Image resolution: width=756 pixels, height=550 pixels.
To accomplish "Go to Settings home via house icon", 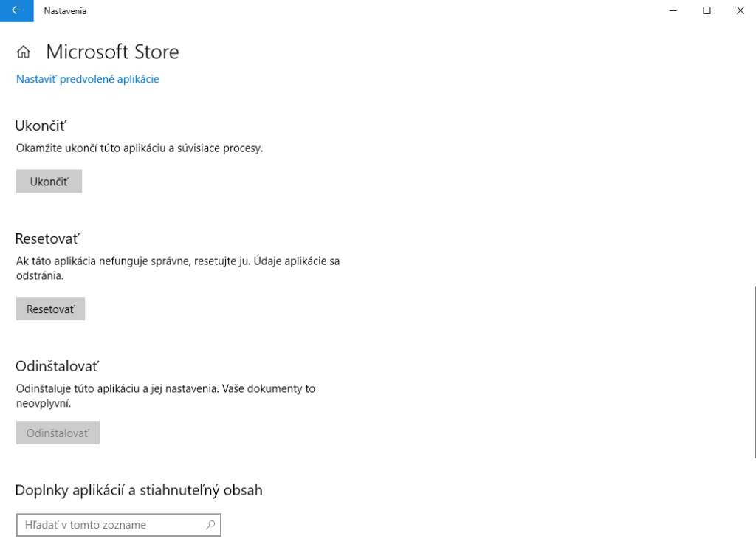I will 24,52.
